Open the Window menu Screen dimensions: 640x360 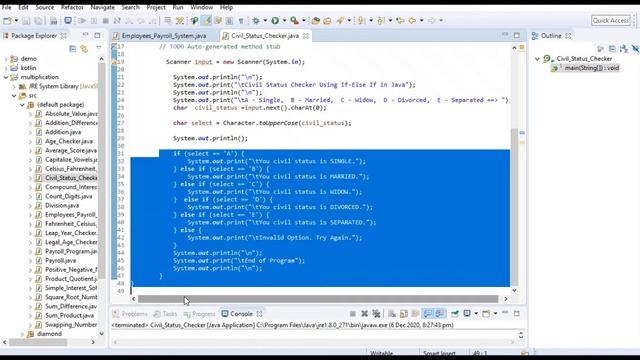pos(202,7)
